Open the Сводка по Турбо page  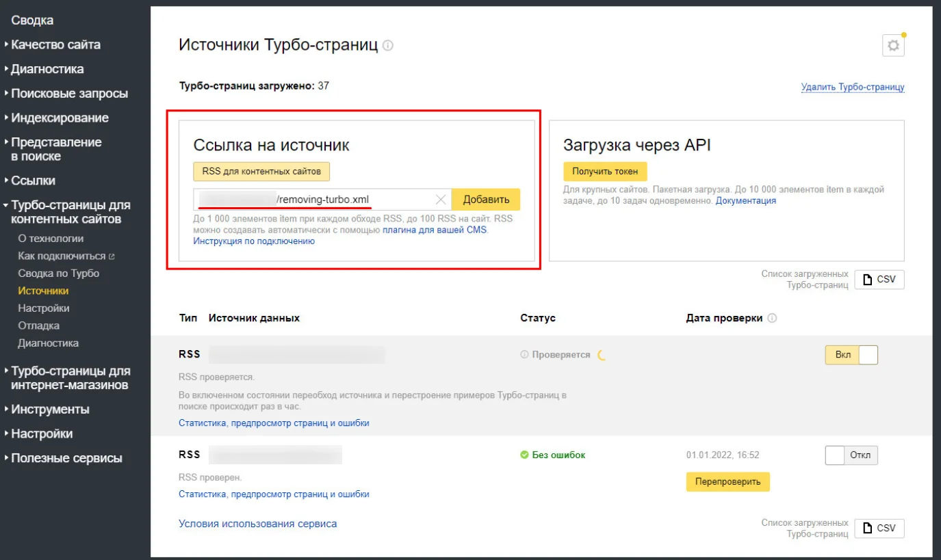pyautogui.click(x=58, y=274)
